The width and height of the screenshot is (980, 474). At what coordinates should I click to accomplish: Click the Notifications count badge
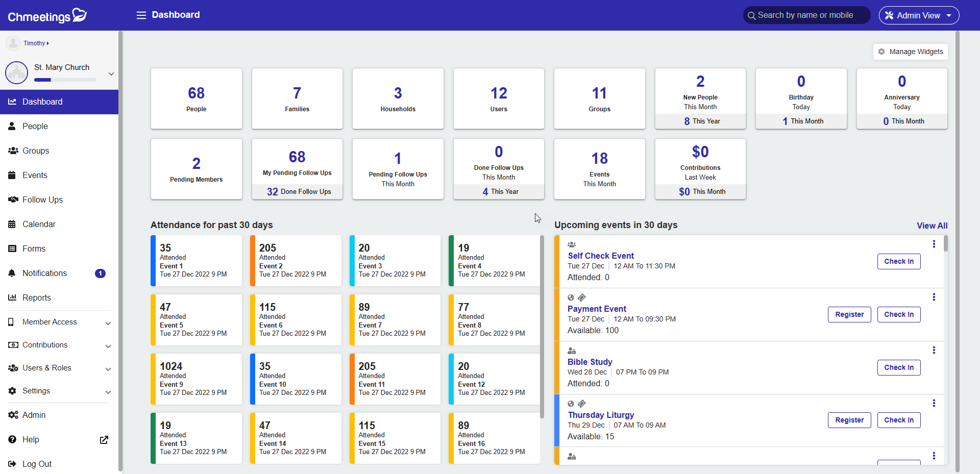coord(101,273)
